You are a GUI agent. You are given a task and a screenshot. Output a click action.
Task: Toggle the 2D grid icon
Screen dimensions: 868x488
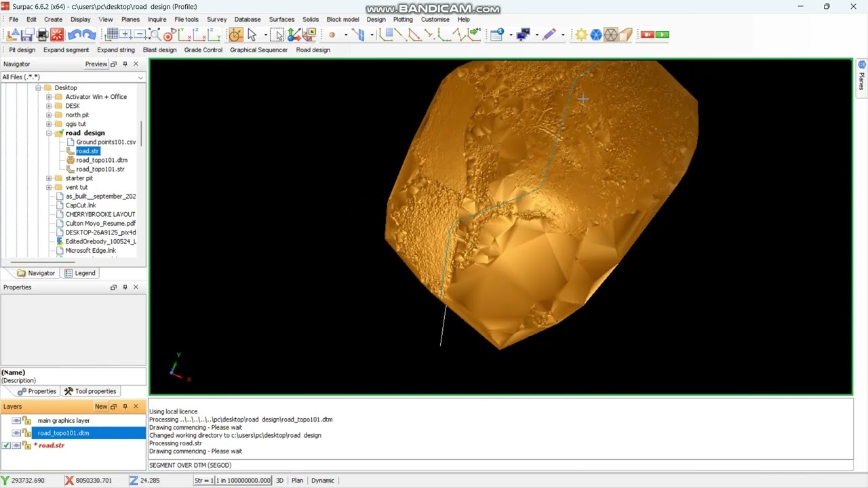tap(112, 35)
